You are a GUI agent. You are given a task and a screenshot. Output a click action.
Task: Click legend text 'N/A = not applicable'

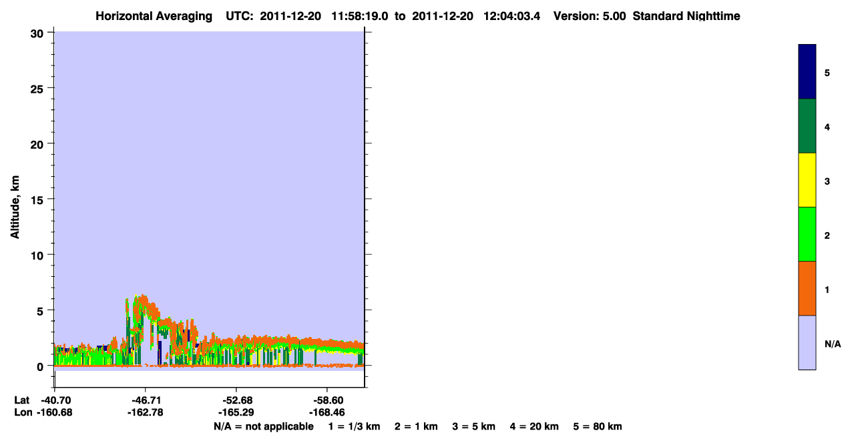coord(264,427)
